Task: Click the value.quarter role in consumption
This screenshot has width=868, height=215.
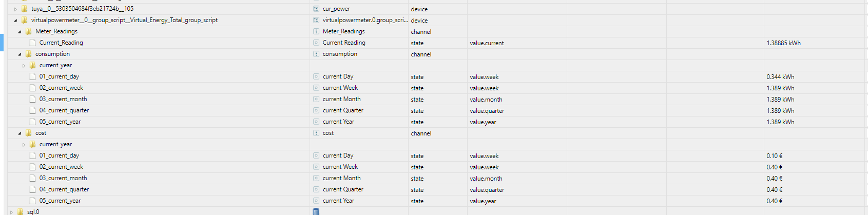Action: 487,111
